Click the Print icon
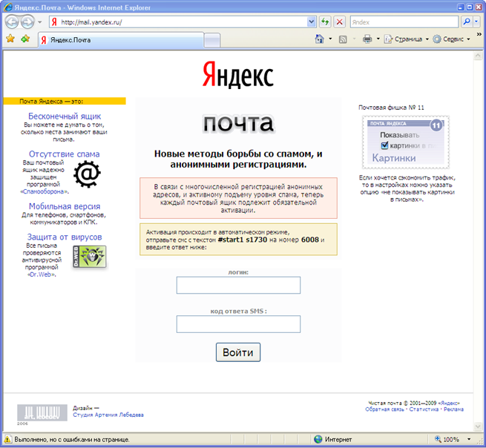Image resolution: width=486 pixels, height=448 pixels. coord(367,39)
